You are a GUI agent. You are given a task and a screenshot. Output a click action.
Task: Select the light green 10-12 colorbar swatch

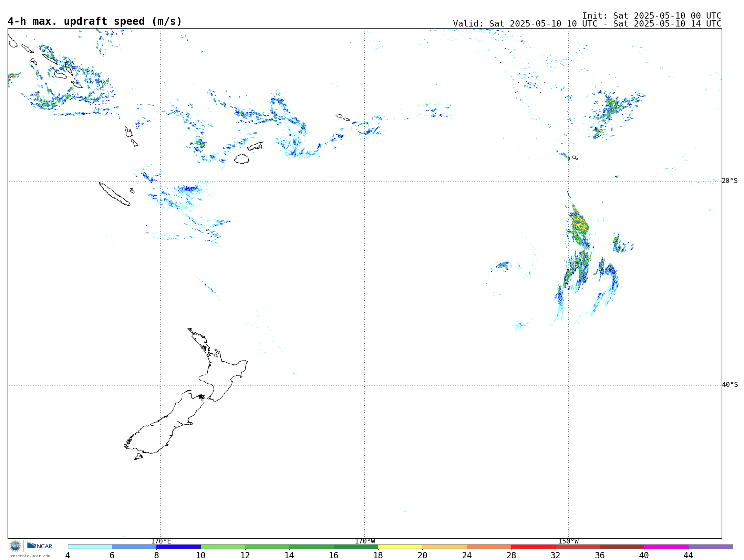[223, 547]
